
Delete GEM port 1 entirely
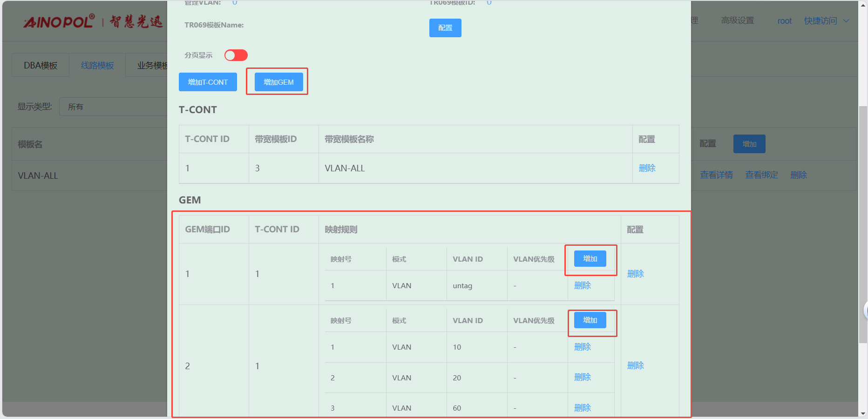click(635, 274)
